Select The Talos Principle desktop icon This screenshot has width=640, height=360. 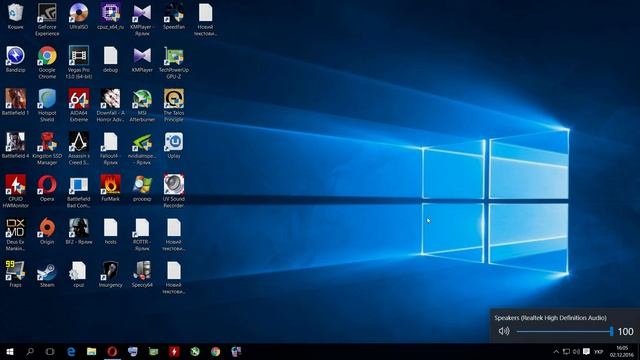(x=174, y=105)
